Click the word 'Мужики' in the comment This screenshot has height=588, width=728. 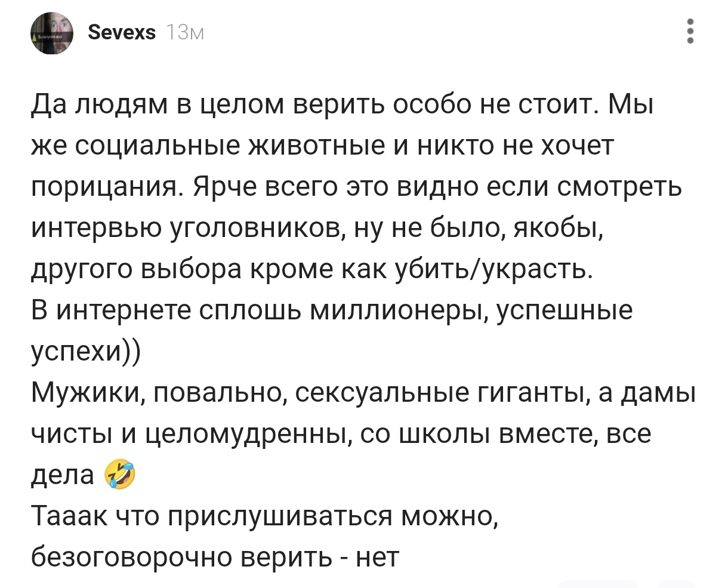84,393
